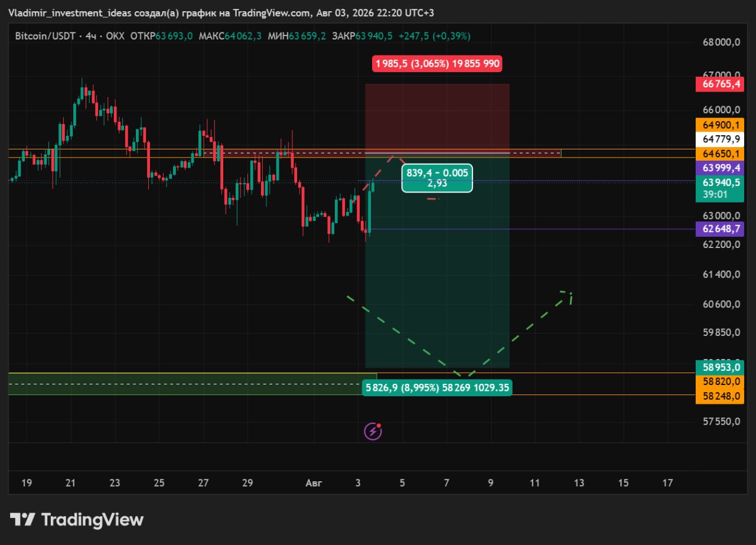Click the orange 64 900,1 price label
This screenshot has width=756, height=545.
click(721, 125)
